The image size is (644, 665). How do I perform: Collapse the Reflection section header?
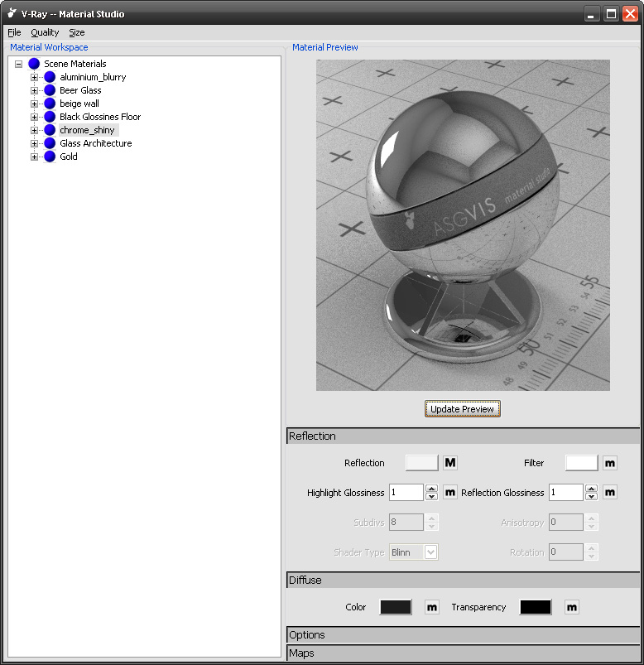tap(463, 436)
